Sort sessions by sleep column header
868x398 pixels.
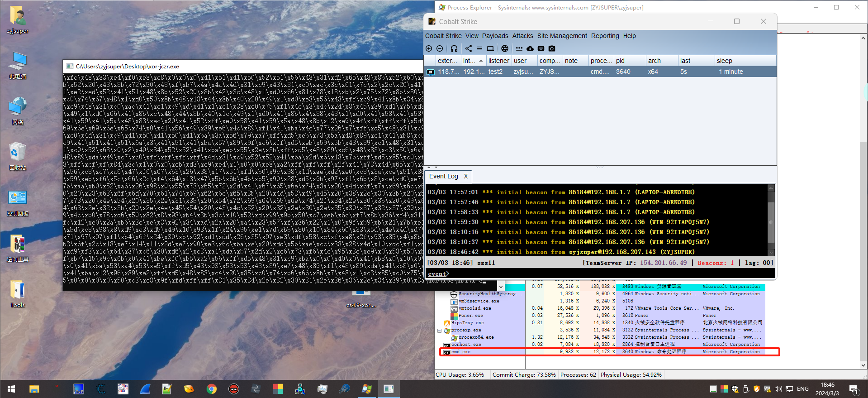point(745,61)
